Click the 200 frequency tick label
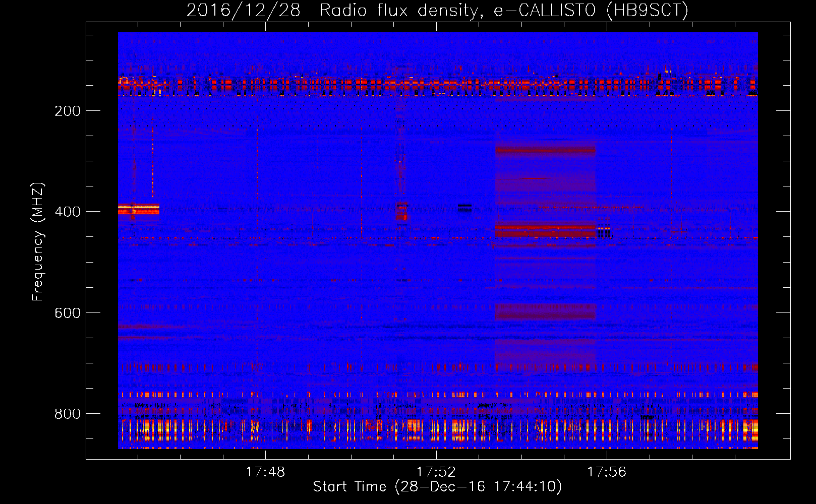816x504 pixels. [x=68, y=111]
